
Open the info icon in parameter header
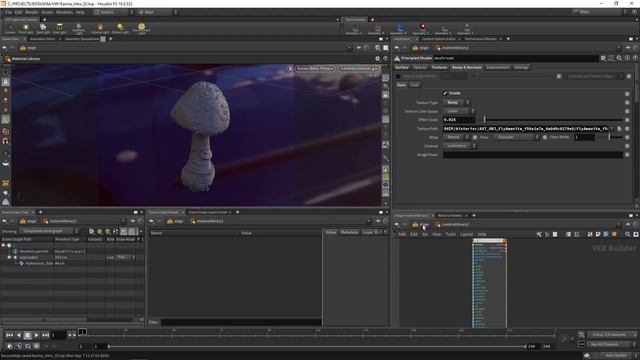click(x=627, y=58)
